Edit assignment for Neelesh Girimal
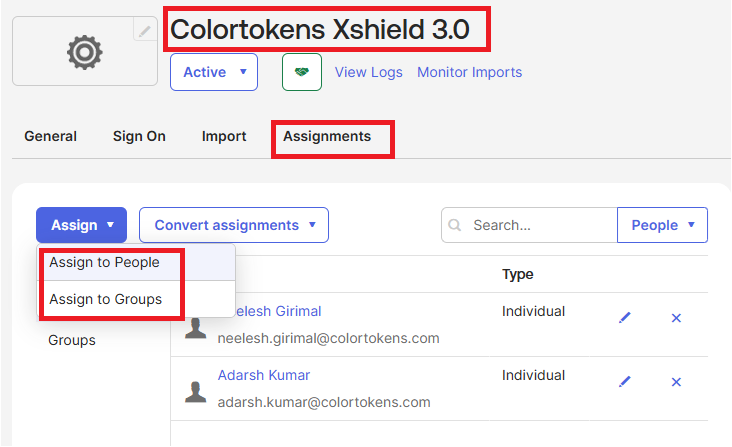 pos(625,318)
